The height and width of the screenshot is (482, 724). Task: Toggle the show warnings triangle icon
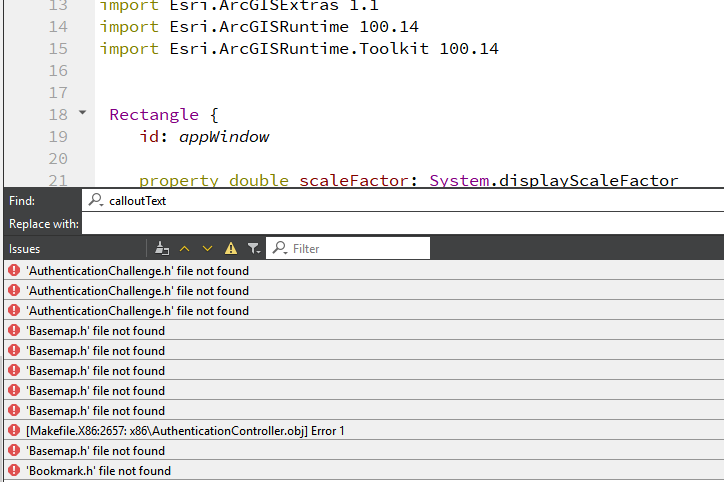click(231, 248)
